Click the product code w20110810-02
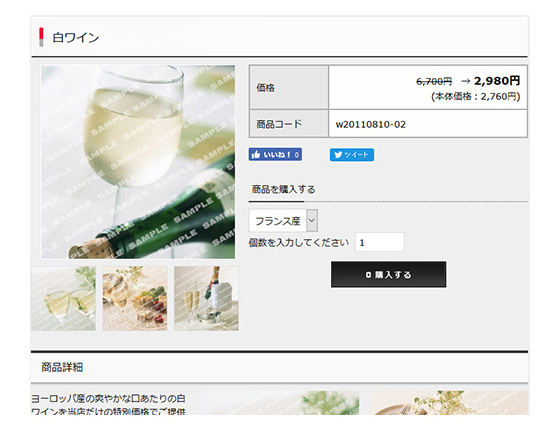Image resolution: width=560 pixels, height=430 pixels. [x=371, y=124]
